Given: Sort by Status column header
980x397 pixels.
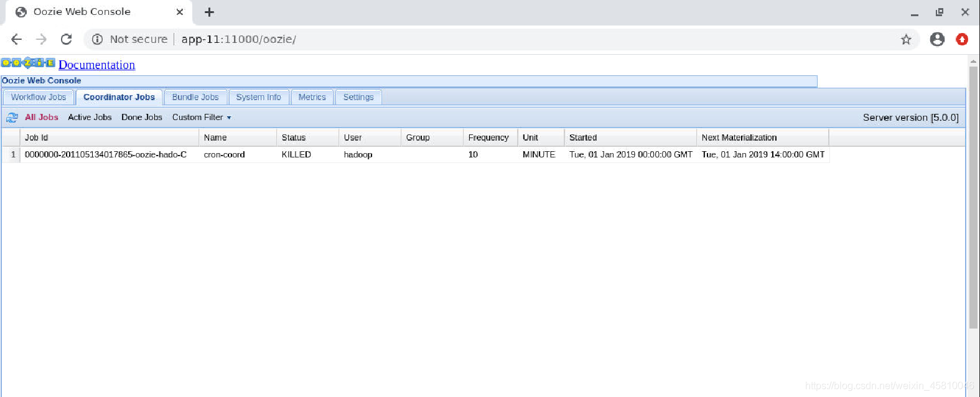Looking at the screenshot, I should pyautogui.click(x=307, y=138).
